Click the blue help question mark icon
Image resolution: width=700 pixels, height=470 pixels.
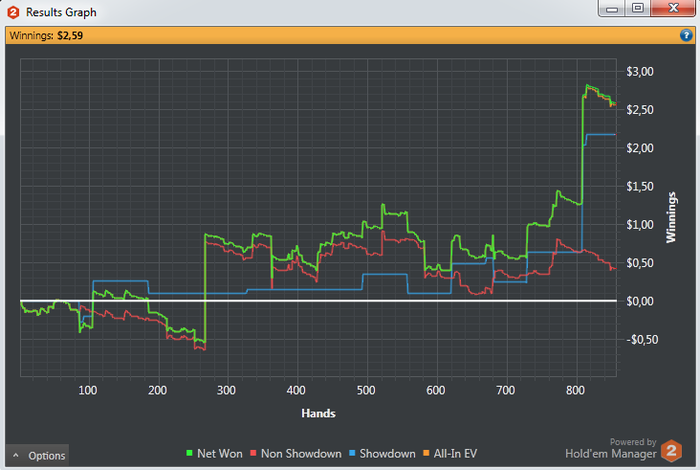click(686, 35)
